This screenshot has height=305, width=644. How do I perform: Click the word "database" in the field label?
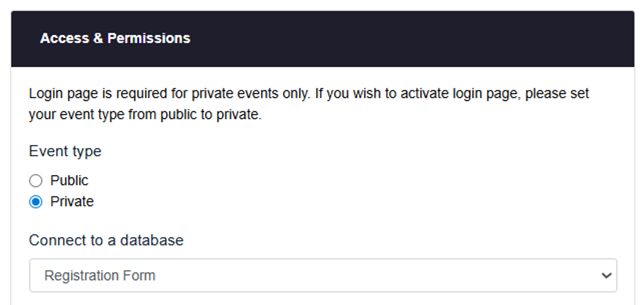pos(152,241)
